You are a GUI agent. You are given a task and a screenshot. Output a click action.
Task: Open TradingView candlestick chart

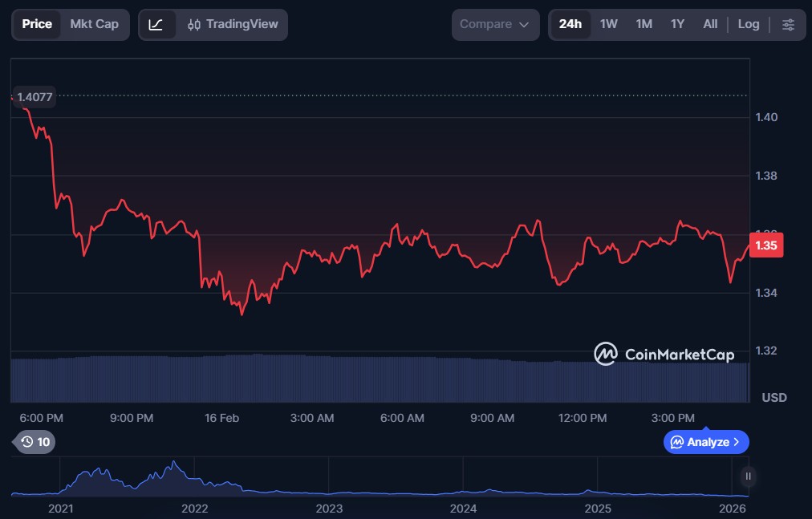[233, 25]
